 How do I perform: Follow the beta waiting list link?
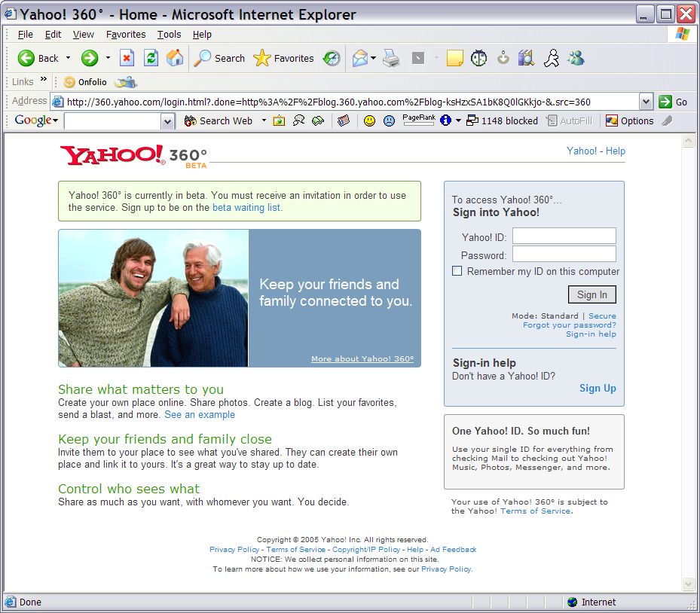tap(246, 208)
